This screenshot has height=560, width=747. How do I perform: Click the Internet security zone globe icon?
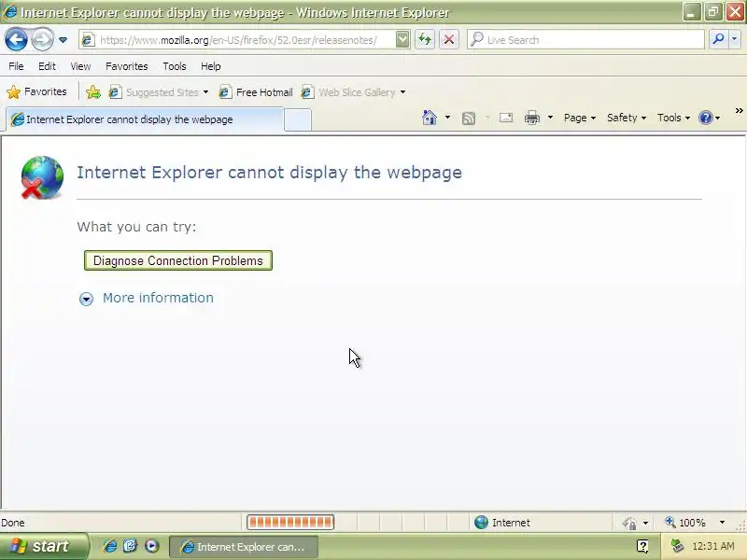pyautogui.click(x=481, y=523)
